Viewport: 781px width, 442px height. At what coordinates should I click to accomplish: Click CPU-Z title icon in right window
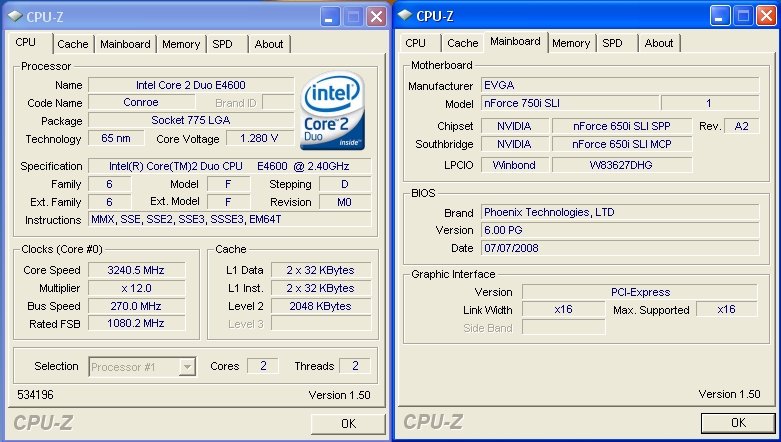click(405, 16)
